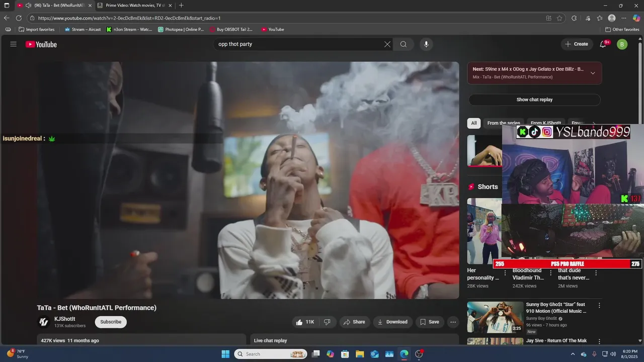This screenshot has width=644, height=362.
Task: Add this page to favorites star
Action: point(559,18)
